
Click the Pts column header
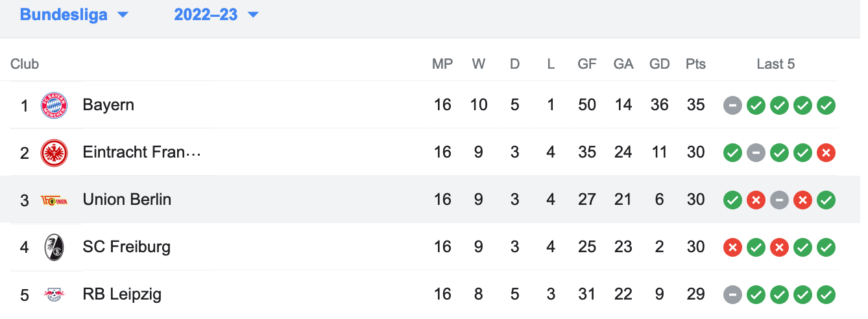pos(695,64)
